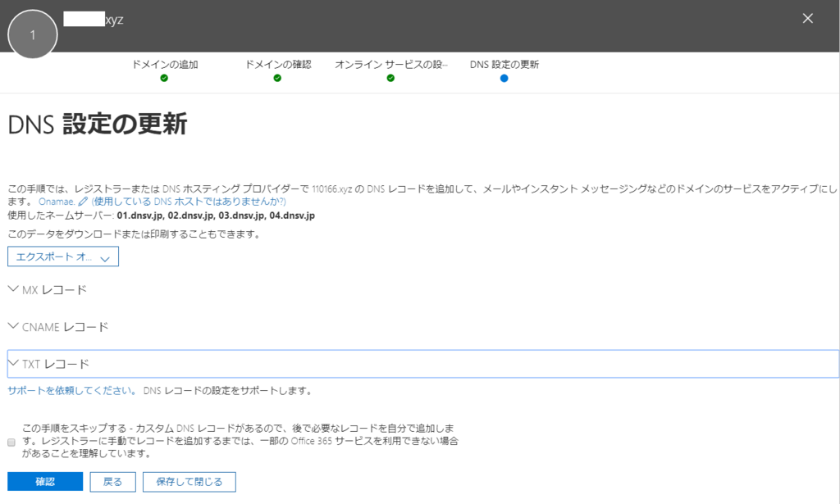Viewport: 840px width, 504px height.
Task: Expand the TXT レコード section
Action: 423,364
